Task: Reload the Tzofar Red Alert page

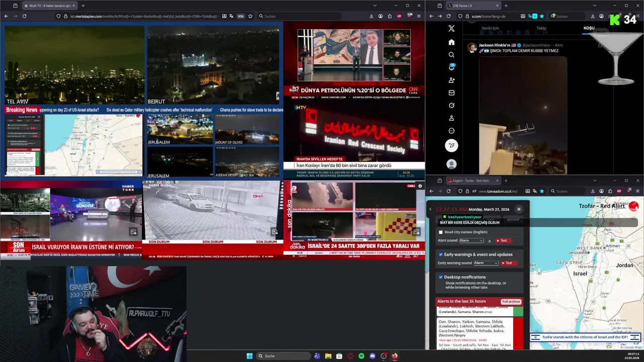Action: click(449, 191)
